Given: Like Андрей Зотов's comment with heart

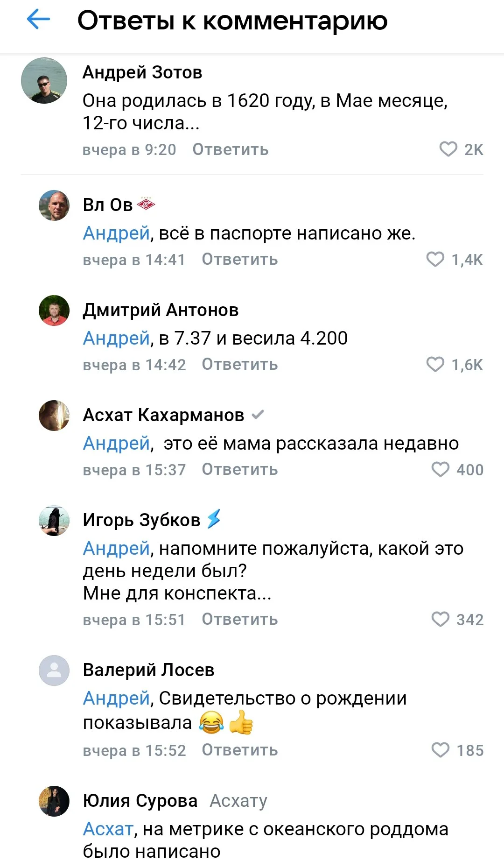Looking at the screenshot, I should pos(448,149).
